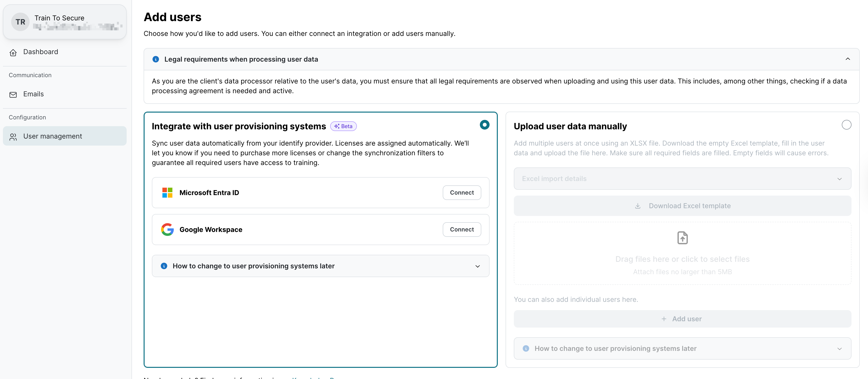Click the Download Excel template button
This screenshot has width=868, height=379.
[682, 206]
